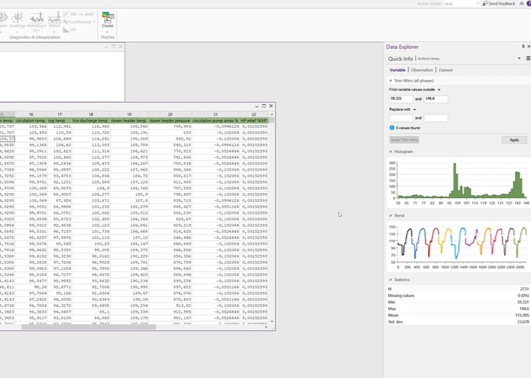Open the Loadings plot ribbon icon
This screenshot has height=378, width=531.
coord(17,20)
